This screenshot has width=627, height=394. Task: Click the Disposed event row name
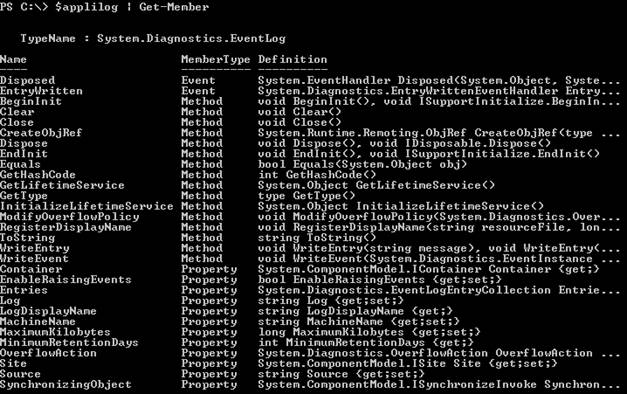click(x=28, y=80)
